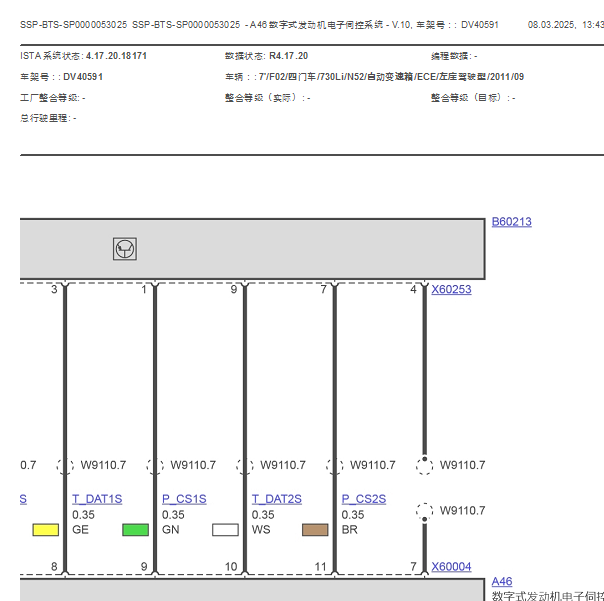The height and width of the screenshot is (601, 604).
Task: Follow the P_CS2S signal link
Action: tap(364, 499)
